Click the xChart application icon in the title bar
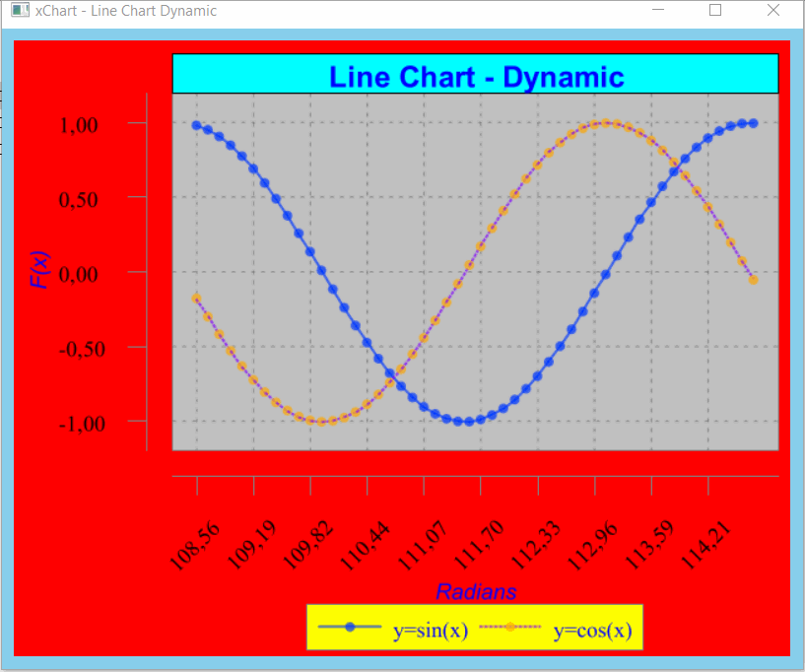The width and height of the screenshot is (805, 672). point(20,11)
